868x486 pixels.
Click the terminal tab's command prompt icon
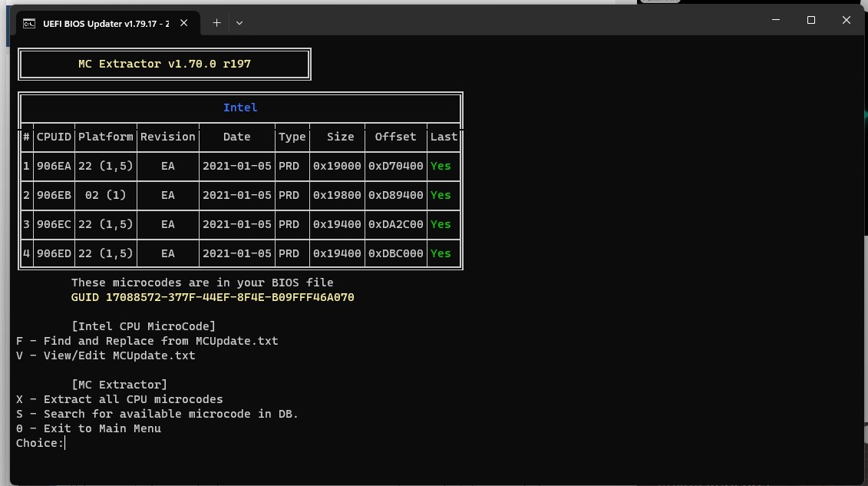[x=29, y=24]
